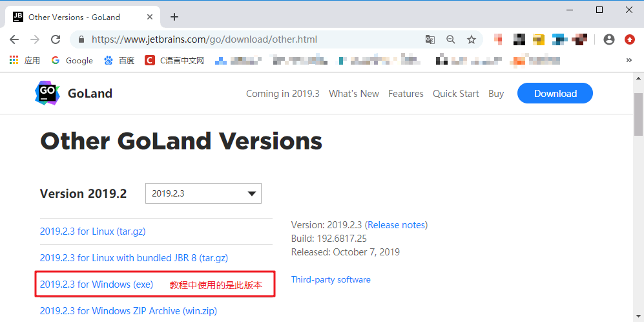Open the What's New page
Viewport: 644px width, 322px height.
353,94
